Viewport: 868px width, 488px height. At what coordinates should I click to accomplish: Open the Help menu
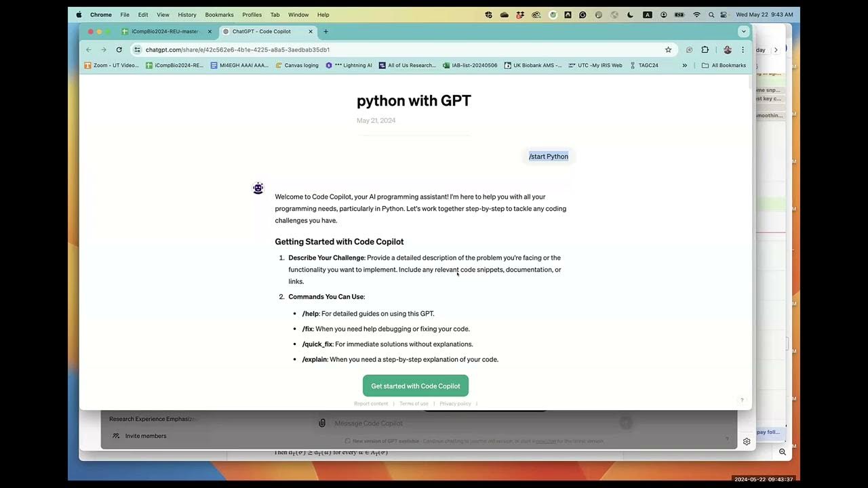[323, 14]
